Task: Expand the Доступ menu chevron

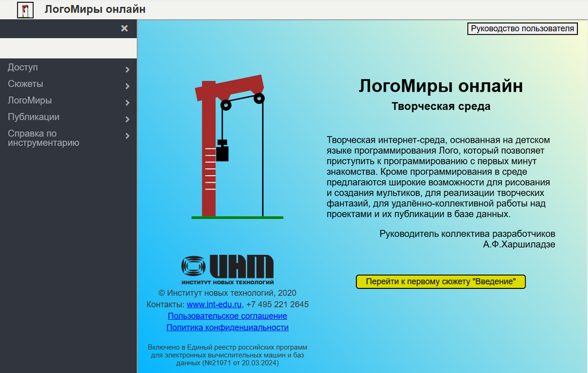Action: click(x=128, y=69)
